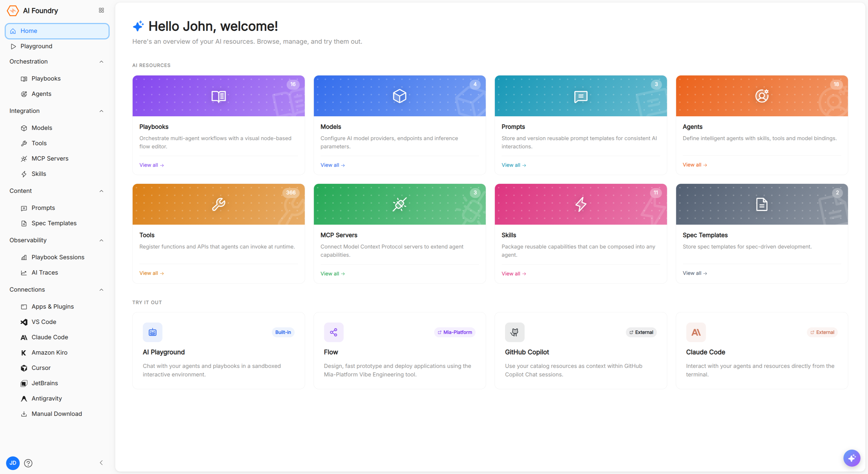Image resolution: width=868 pixels, height=474 pixels.
Task: Click the Tools wrench icon in sidebar
Action: point(24,144)
